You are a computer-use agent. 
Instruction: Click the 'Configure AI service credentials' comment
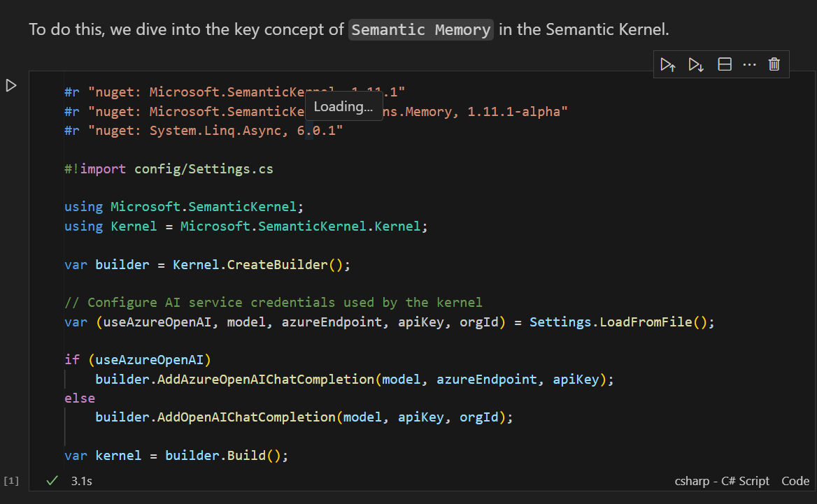coord(273,303)
